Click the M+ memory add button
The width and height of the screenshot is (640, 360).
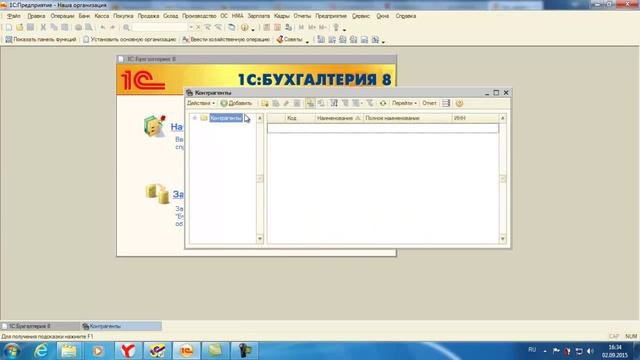coord(312,27)
